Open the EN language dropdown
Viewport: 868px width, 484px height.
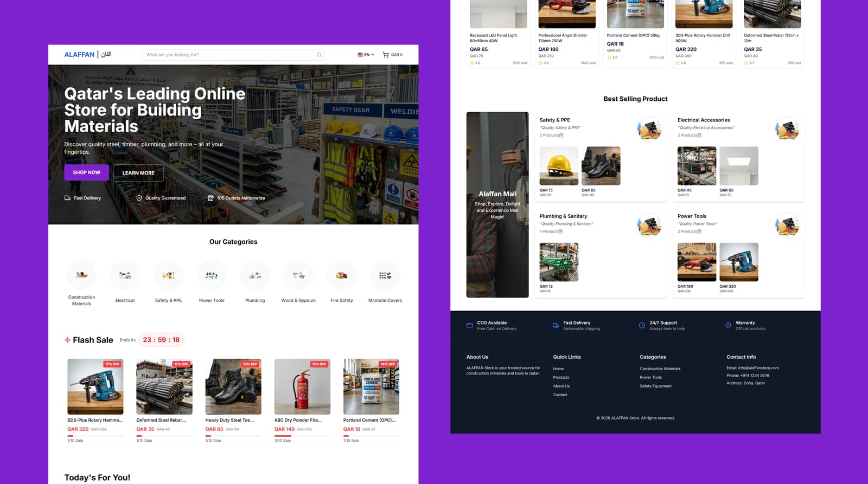pyautogui.click(x=366, y=55)
